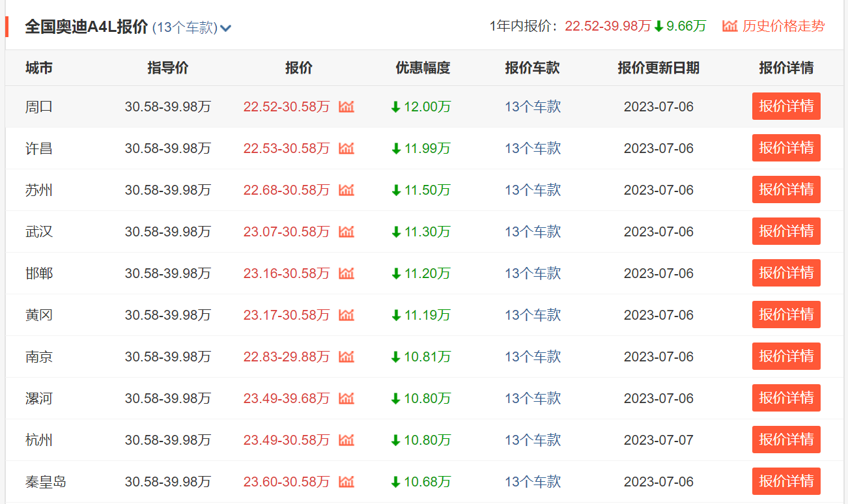This screenshot has height=504, width=848.
Task: Click 报价详情 button for 杭州
Action: (x=786, y=440)
